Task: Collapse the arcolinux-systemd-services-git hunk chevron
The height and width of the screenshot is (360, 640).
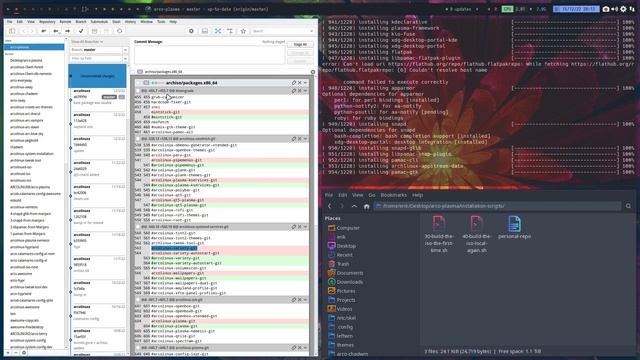Action: [305, 227]
